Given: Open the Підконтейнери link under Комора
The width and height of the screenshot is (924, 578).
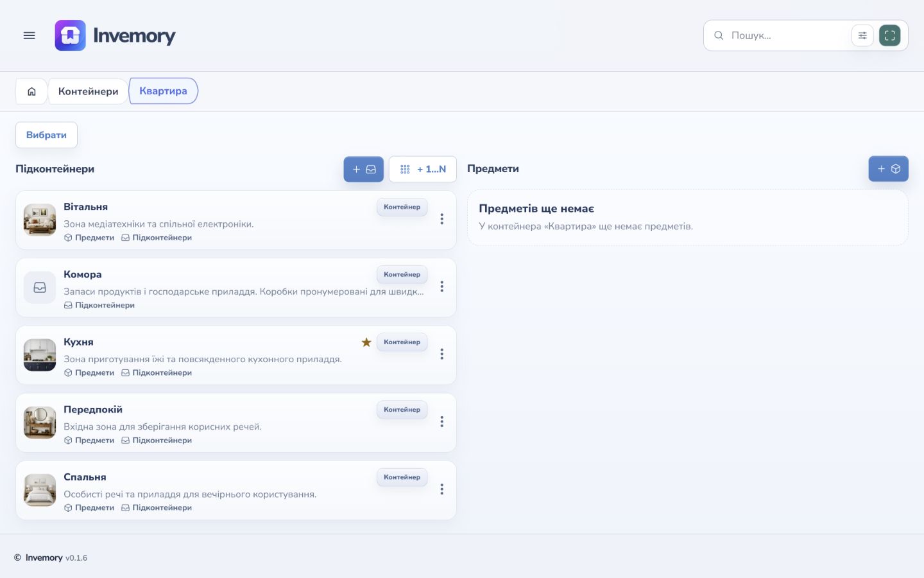Looking at the screenshot, I should click(x=99, y=305).
